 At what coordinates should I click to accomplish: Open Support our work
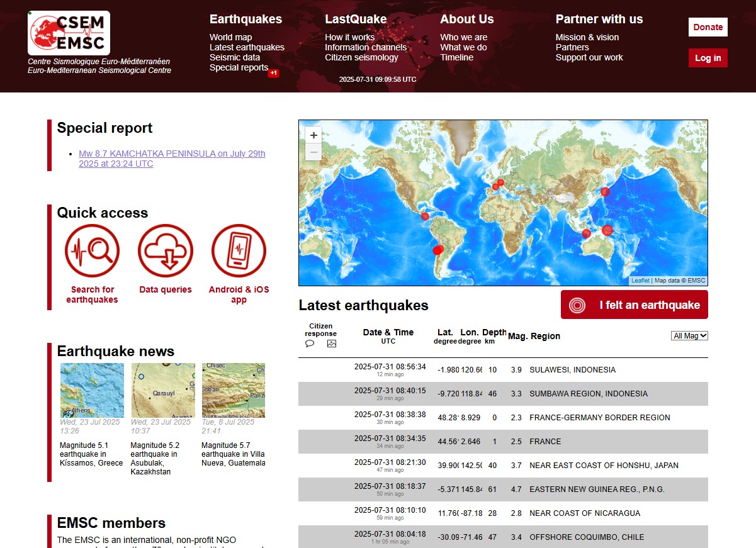(x=589, y=57)
